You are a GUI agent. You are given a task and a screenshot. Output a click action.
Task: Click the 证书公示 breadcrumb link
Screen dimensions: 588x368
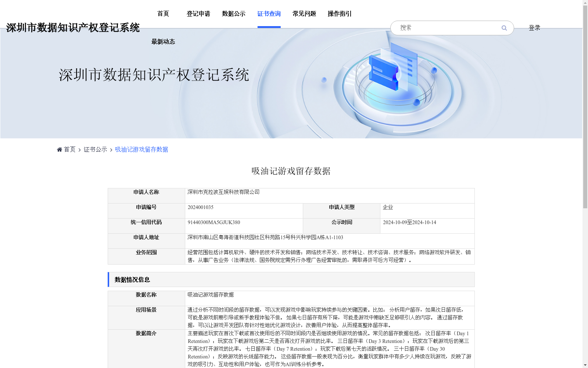96,149
